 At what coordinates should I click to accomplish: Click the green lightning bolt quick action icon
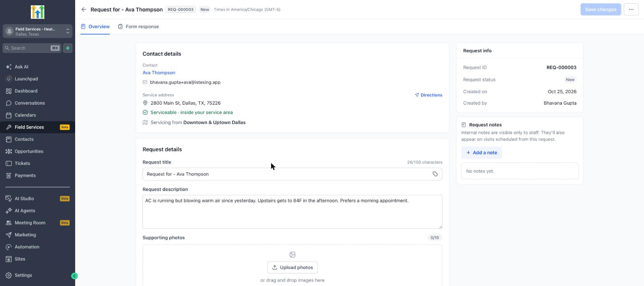[x=68, y=48]
